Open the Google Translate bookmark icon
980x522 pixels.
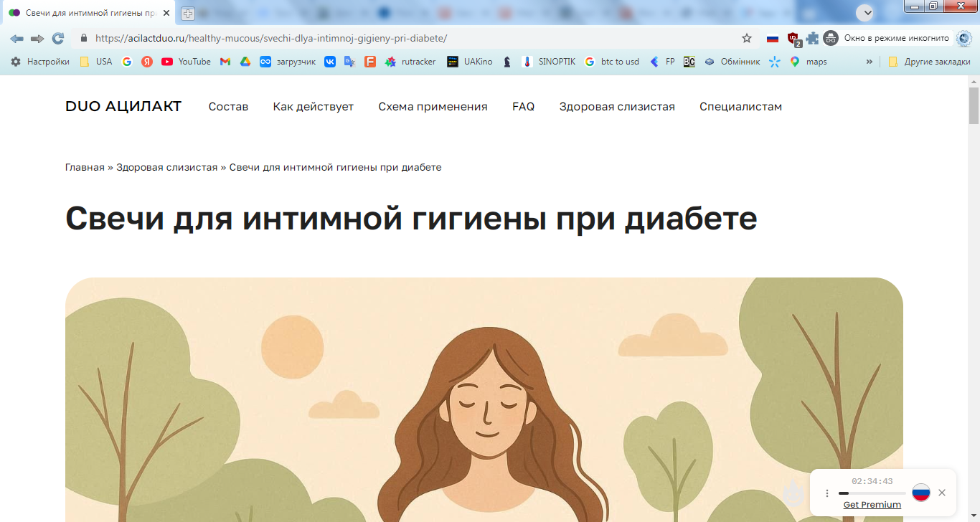(350, 62)
